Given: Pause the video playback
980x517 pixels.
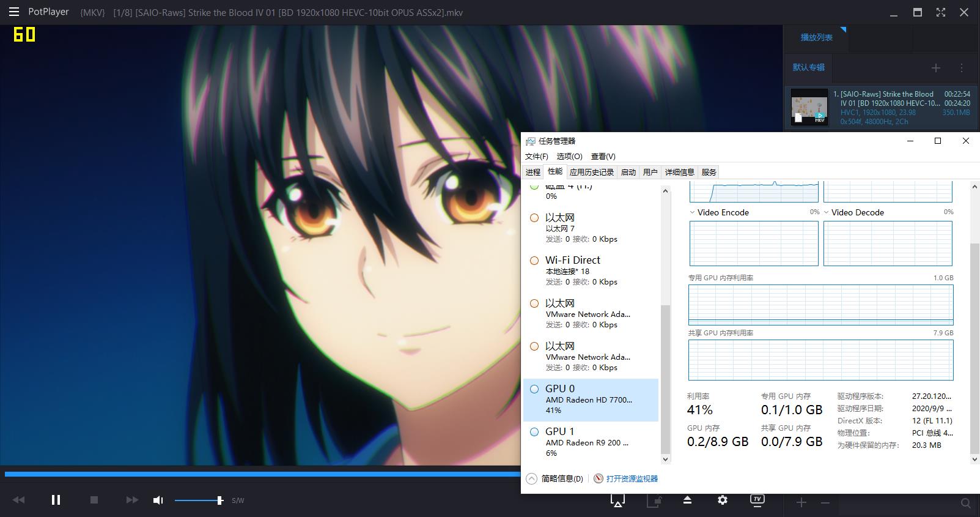Looking at the screenshot, I should (56, 500).
